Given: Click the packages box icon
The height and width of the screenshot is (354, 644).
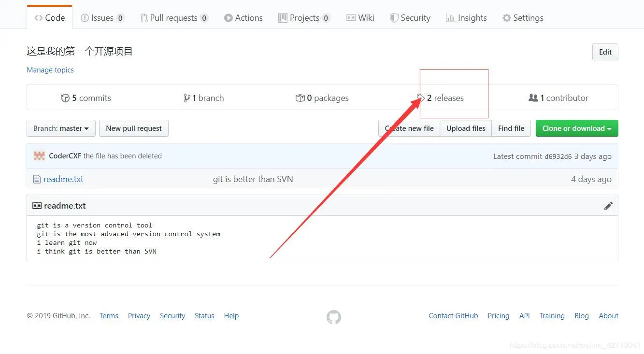Looking at the screenshot, I should click(x=300, y=98).
